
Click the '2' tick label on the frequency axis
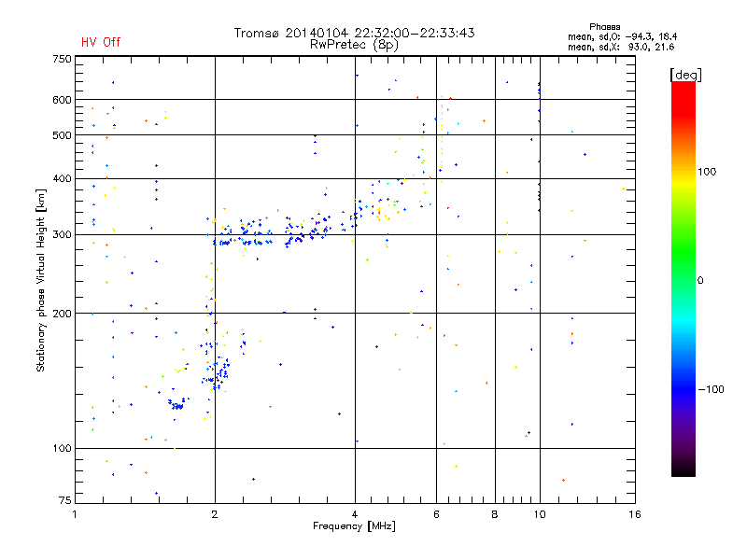click(x=215, y=514)
